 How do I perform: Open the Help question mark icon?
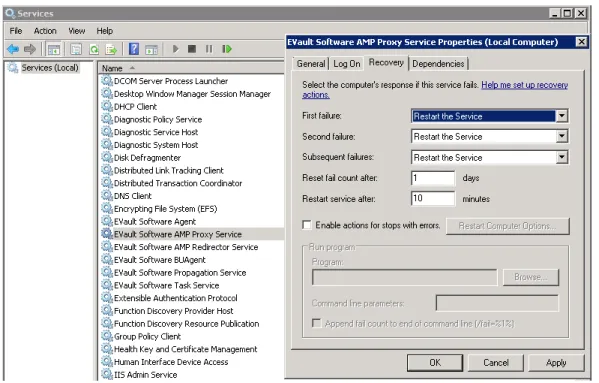[134, 49]
